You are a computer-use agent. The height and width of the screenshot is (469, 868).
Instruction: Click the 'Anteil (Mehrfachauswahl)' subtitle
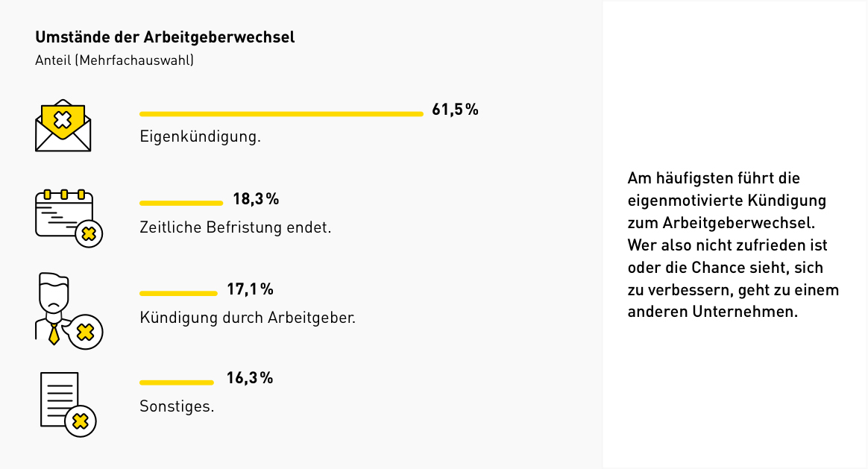115,60
